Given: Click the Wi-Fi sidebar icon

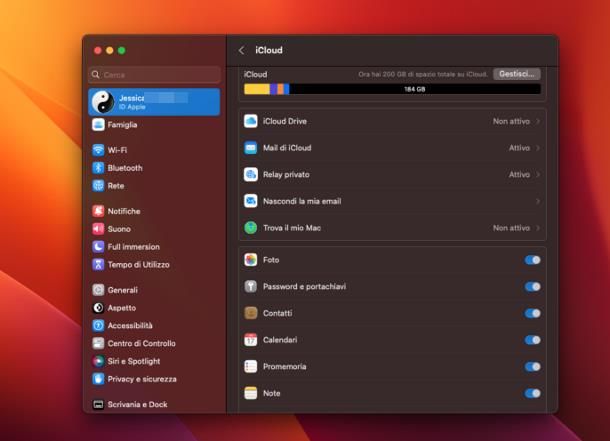Looking at the screenshot, I should tap(98, 150).
